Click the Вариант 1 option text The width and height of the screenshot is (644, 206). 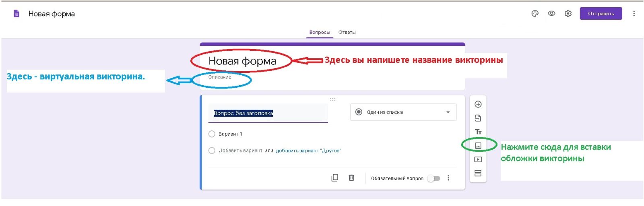[230, 134]
